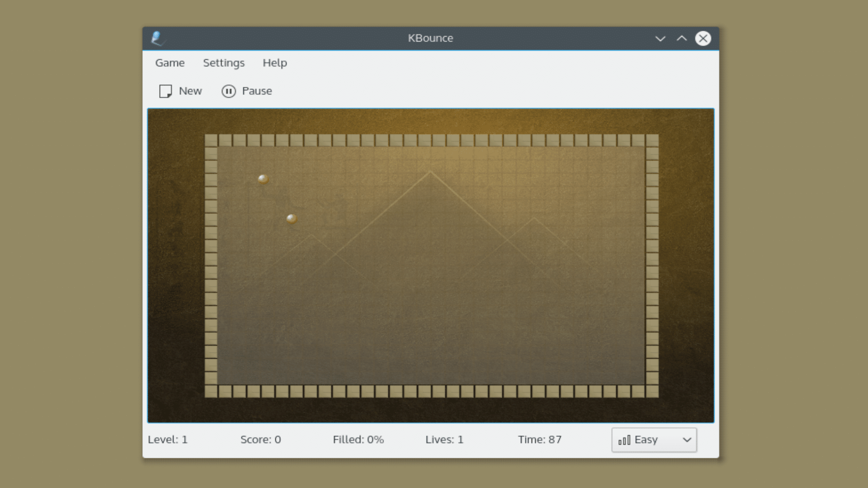Viewport: 868px width, 488px height.
Task: Click the lower bouncing ball
Action: point(292,219)
